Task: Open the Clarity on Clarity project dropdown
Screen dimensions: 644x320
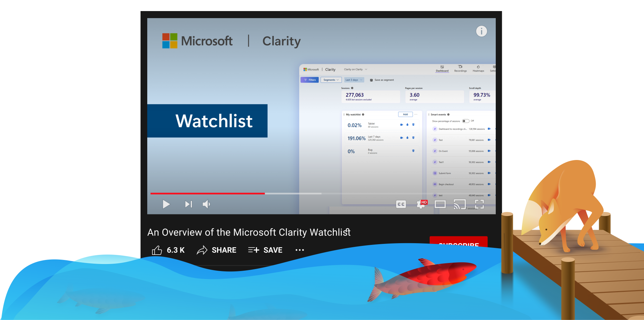Action: pyautogui.click(x=356, y=69)
